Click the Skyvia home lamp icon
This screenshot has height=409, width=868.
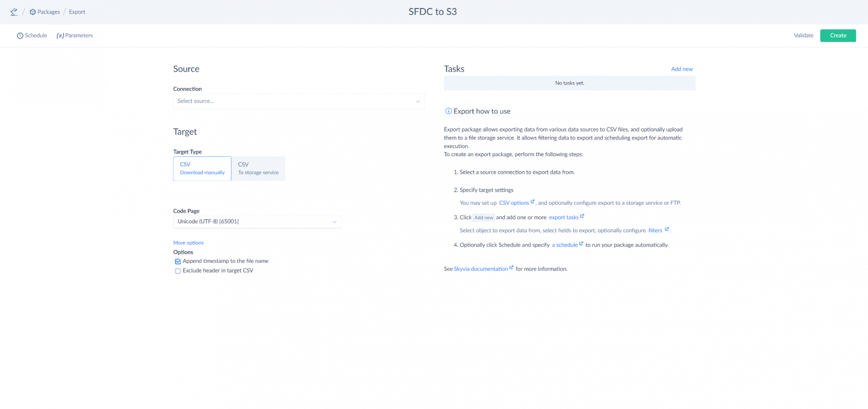[14, 12]
